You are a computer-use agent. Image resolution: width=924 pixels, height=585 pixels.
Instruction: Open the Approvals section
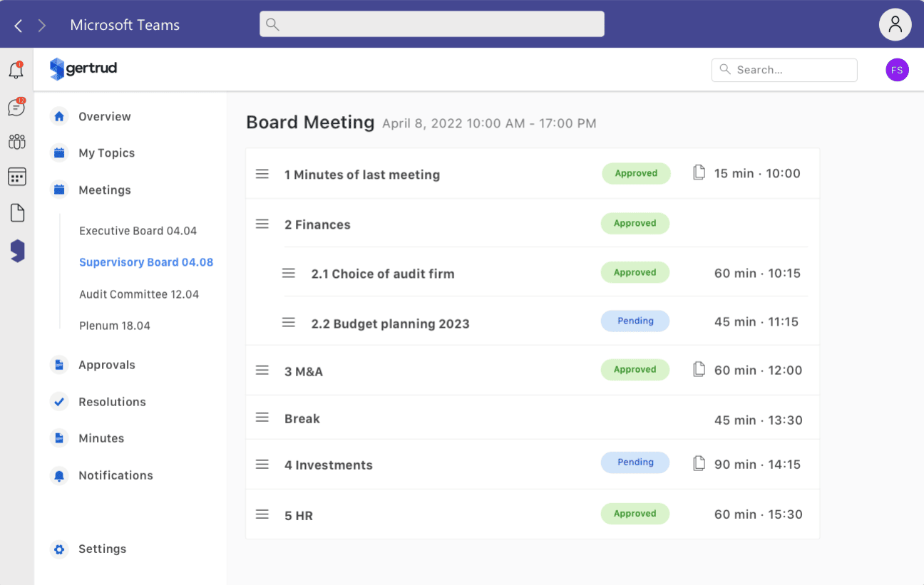click(106, 365)
